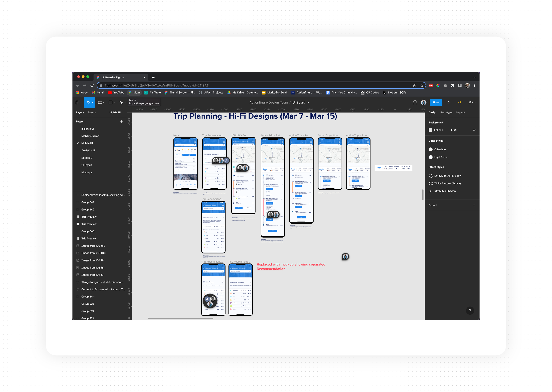The image size is (552, 392).
Task: Click the blue Share button
Action: [435, 102]
